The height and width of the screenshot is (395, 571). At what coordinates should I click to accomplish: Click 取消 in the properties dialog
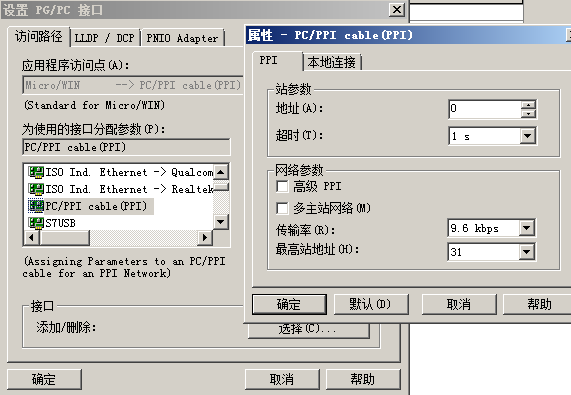(x=459, y=304)
